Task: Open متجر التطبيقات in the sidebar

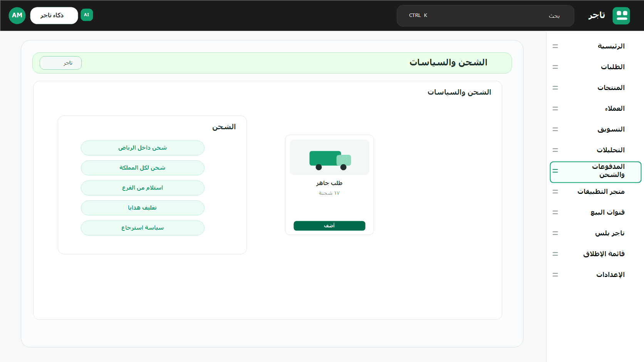Action: [x=595, y=192]
